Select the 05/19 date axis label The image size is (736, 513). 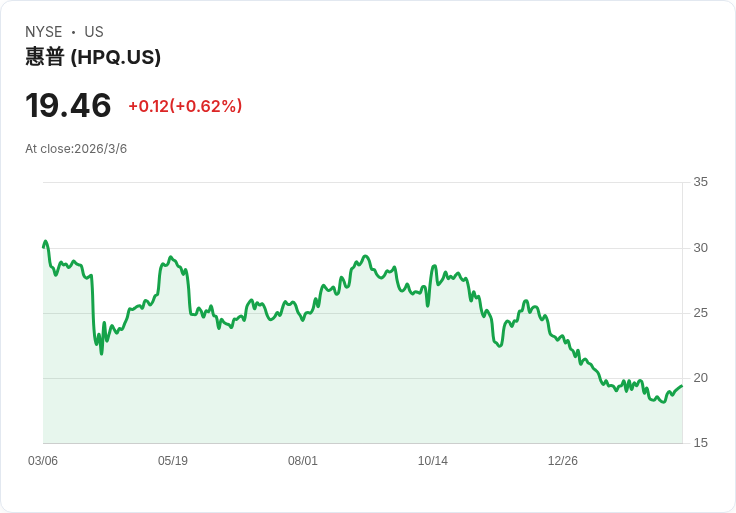pos(173,461)
